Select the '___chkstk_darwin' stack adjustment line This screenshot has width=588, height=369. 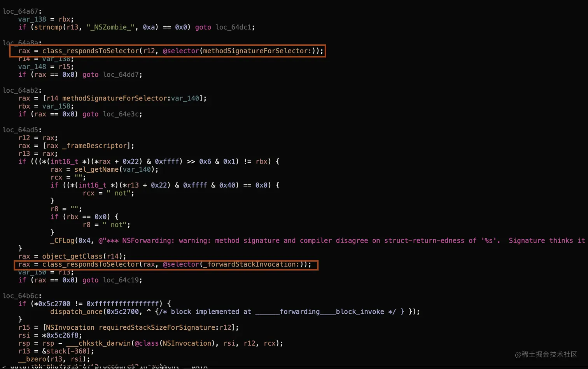pyautogui.click(x=150, y=343)
